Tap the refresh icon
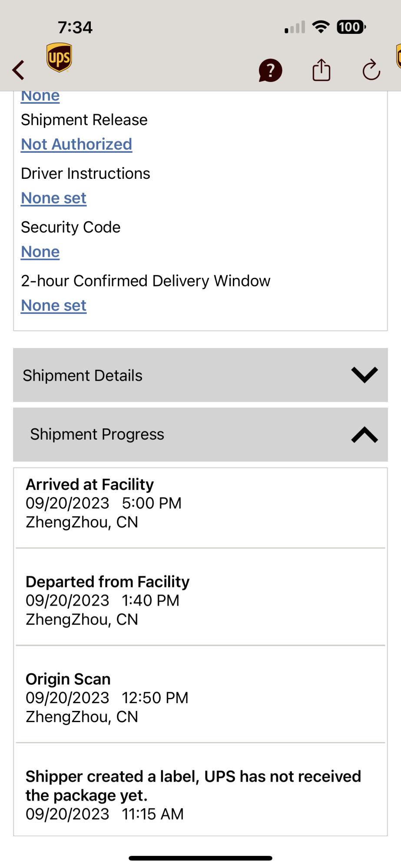 (x=371, y=70)
